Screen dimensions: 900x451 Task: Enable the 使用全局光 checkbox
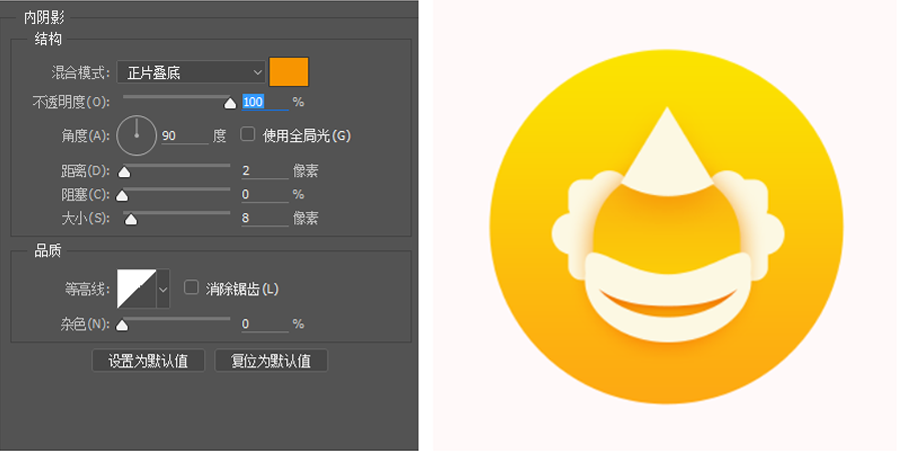247,134
